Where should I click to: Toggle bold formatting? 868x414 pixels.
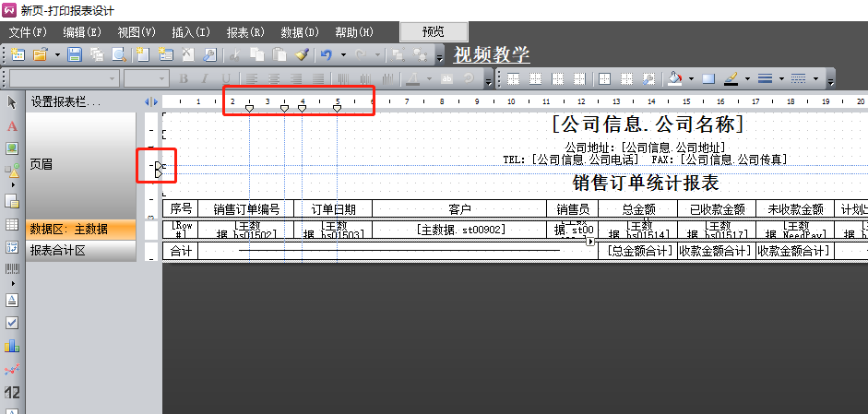tap(183, 78)
